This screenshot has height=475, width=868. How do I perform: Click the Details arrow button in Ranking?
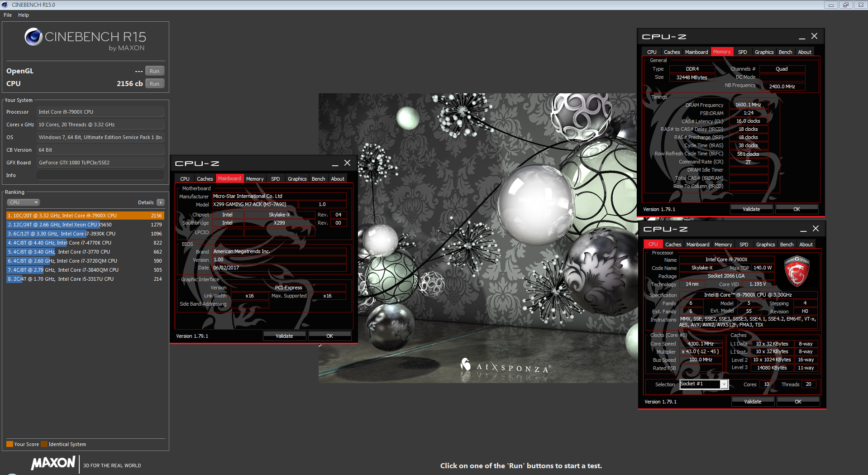(161, 202)
